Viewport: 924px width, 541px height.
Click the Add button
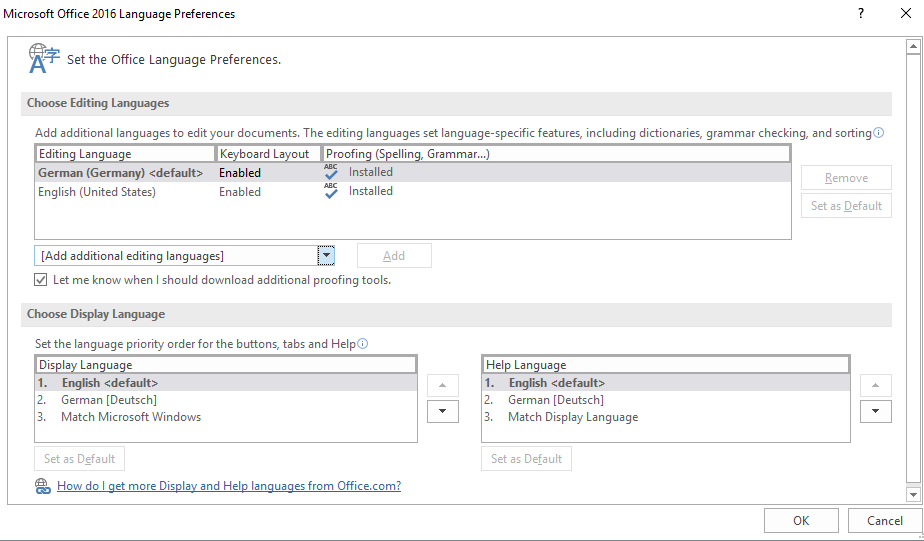click(x=394, y=256)
